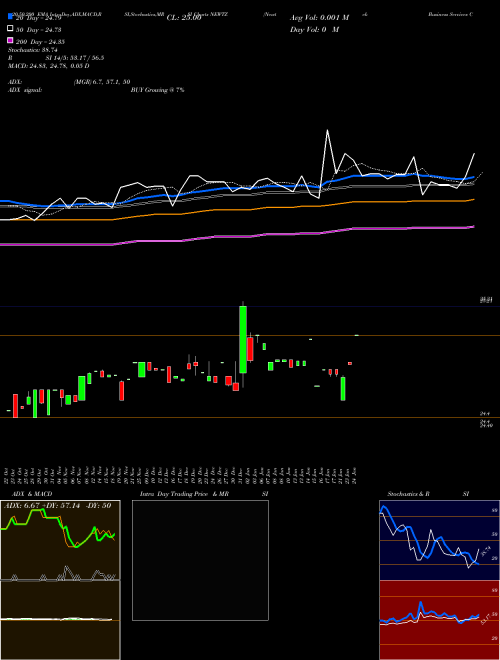The height and width of the screenshot is (660, 500).
Task: Open the ADX chart with the green line
Action: click(x=60, y=540)
